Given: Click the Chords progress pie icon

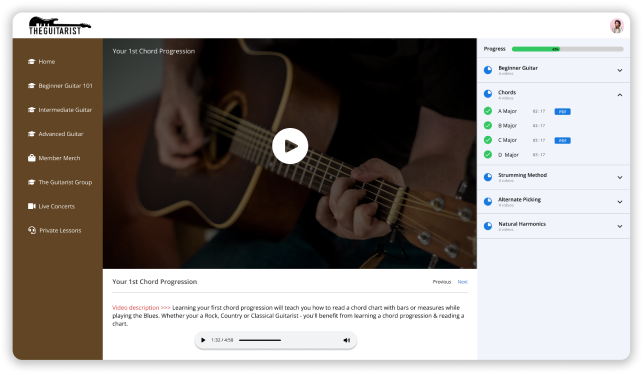Looking at the screenshot, I should click(x=488, y=94).
